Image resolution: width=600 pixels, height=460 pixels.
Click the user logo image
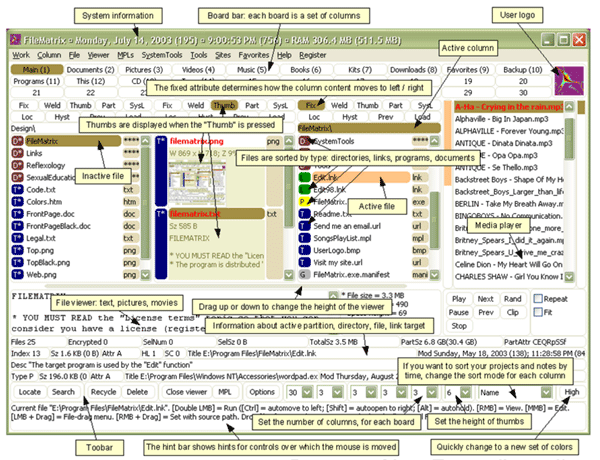[569, 81]
